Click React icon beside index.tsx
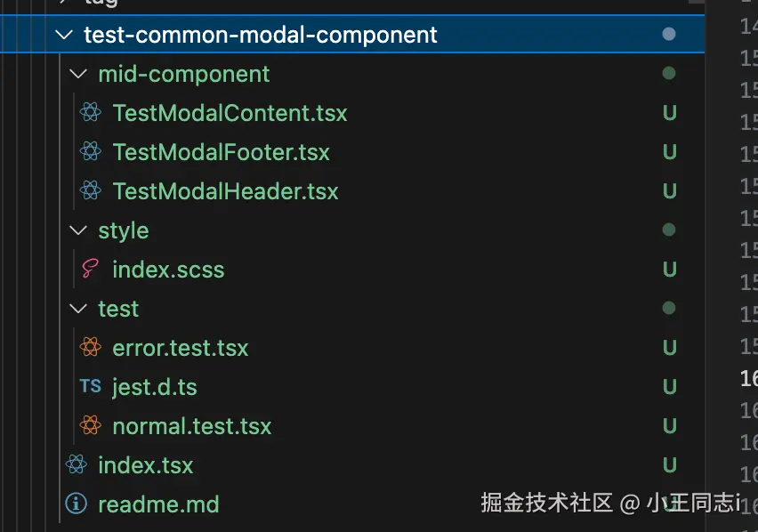 [77, 465]
